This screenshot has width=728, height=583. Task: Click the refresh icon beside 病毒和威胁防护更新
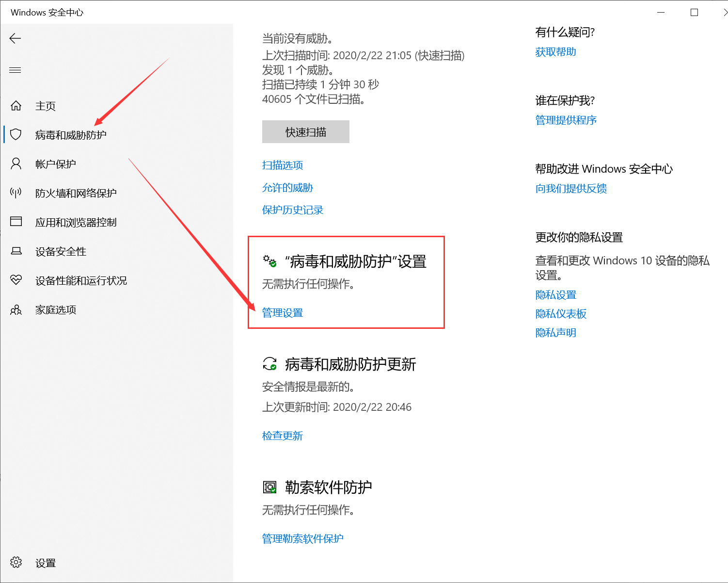(x=269, y=364)
